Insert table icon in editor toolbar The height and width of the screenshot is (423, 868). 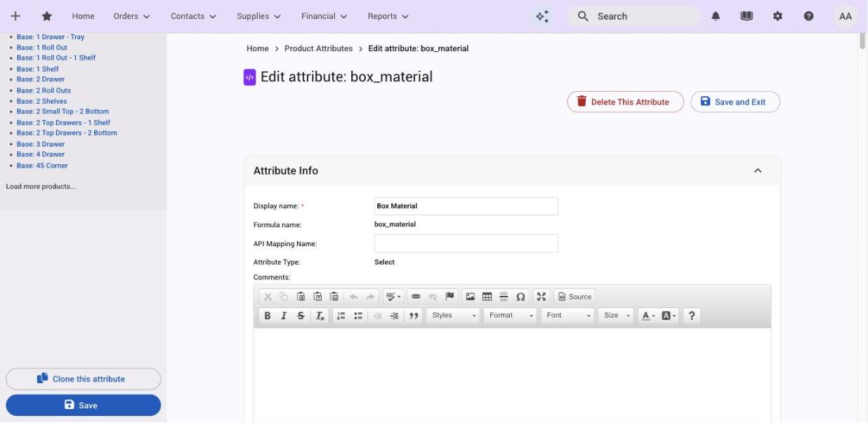click(487, 297)
